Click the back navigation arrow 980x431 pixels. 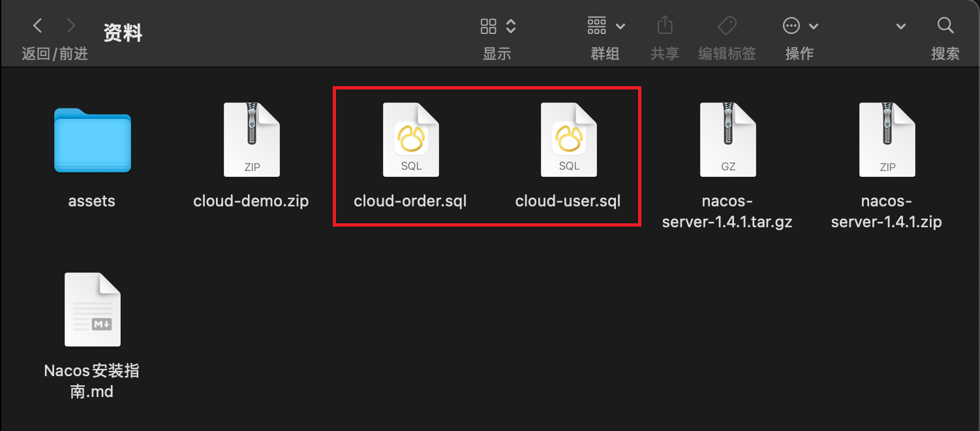38,26
